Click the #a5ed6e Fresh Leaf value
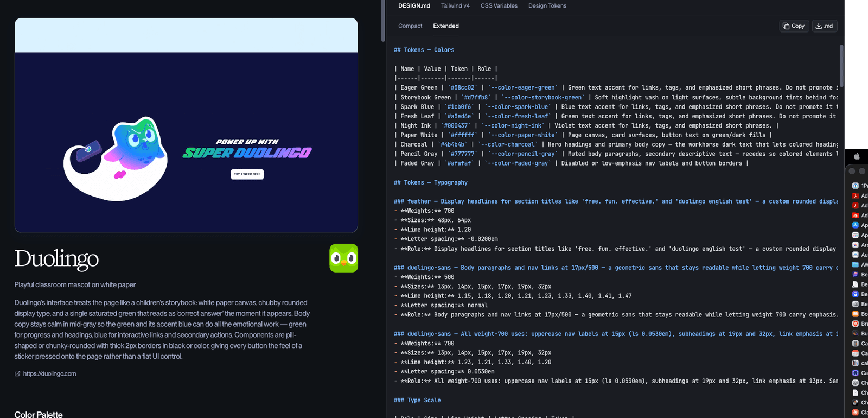Viewport: 868px width, 418px height. (459, 116)
